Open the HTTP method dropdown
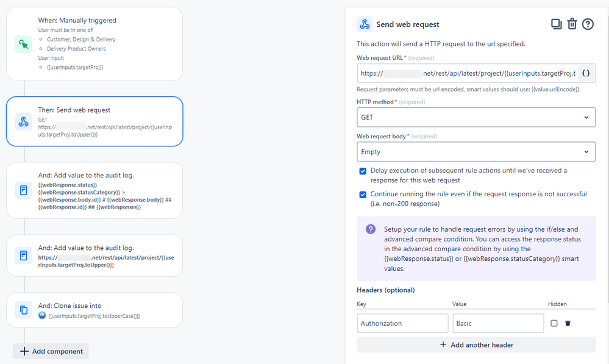 (476, 117)
